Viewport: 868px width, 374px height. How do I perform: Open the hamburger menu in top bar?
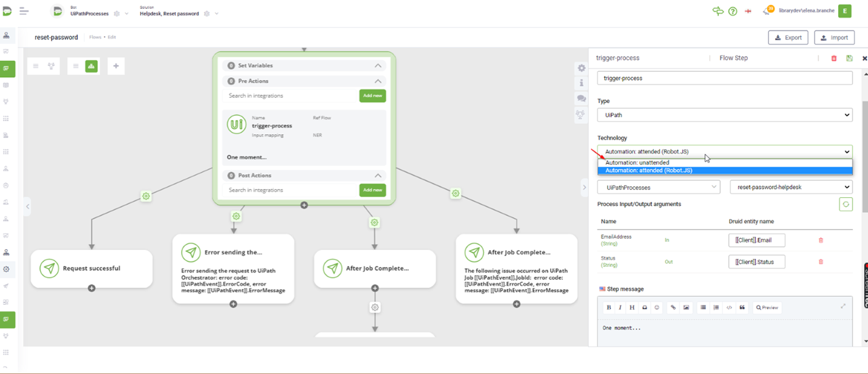coord(24,11)
